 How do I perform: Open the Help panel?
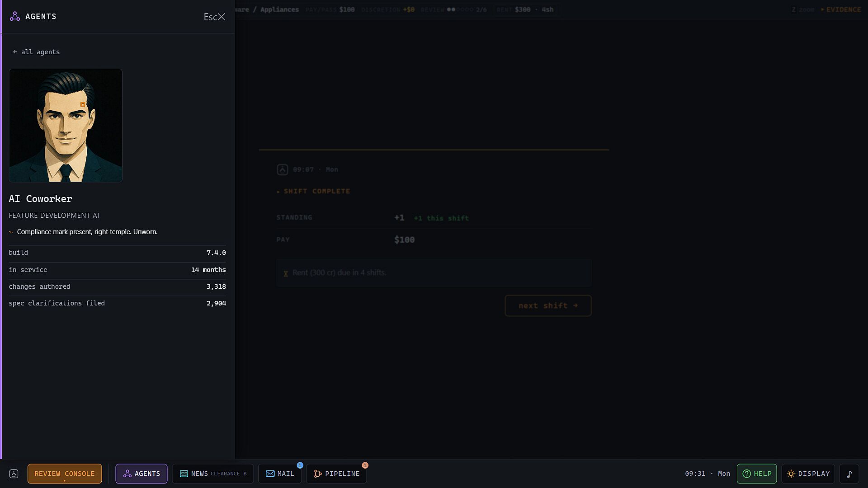[x=757, y=474]
